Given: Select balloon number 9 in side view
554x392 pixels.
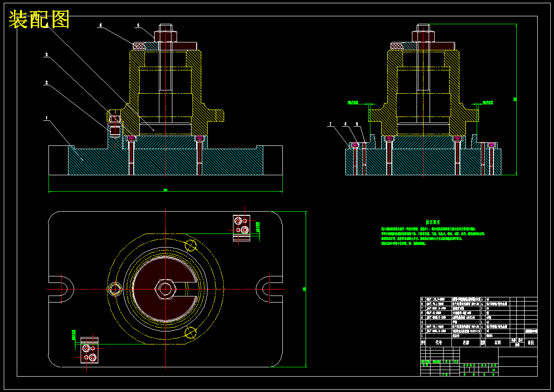Looking at the screenshot, I should (x=357, y=124).
